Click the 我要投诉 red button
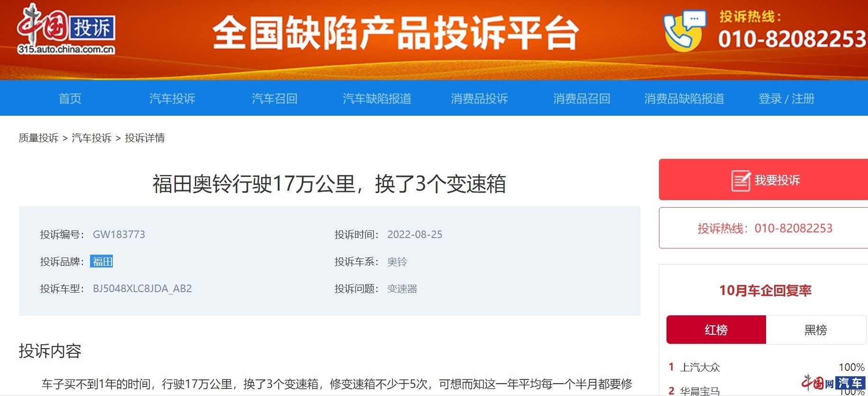The image size is (868, 396). tap(763, 180)
